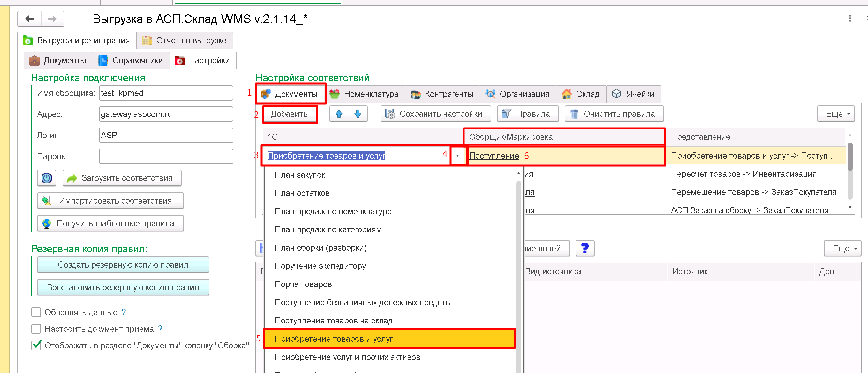Click Сохранить настройки button

435,114
